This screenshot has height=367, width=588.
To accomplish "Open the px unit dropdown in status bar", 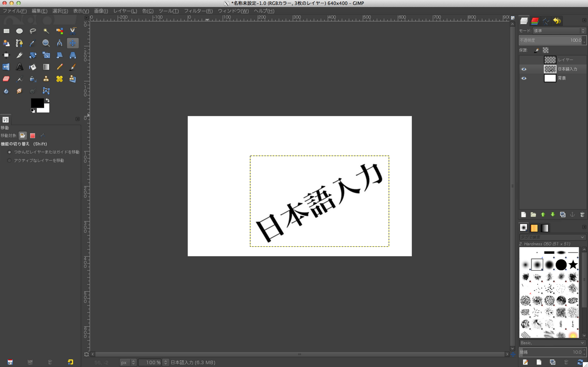I will [x=128, y=362].
